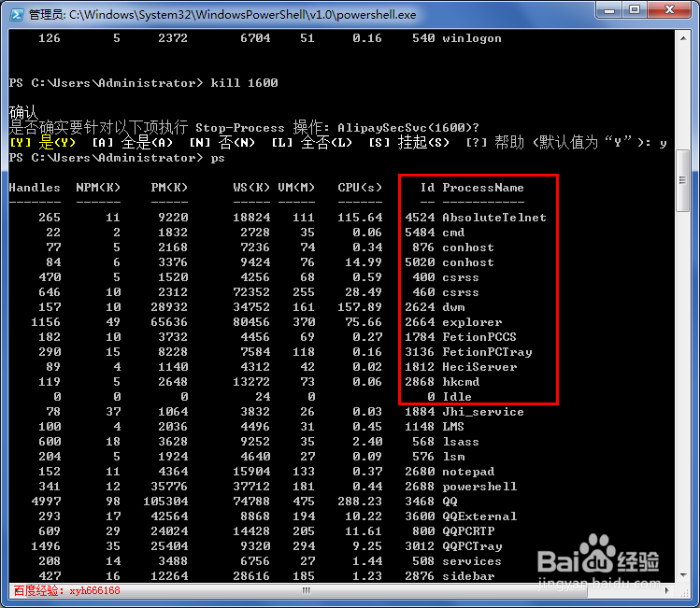700x608 pixels.
Task: Click the vertical scrollbar down arrow
Action: pyautogui.click(x=683, y=575)
